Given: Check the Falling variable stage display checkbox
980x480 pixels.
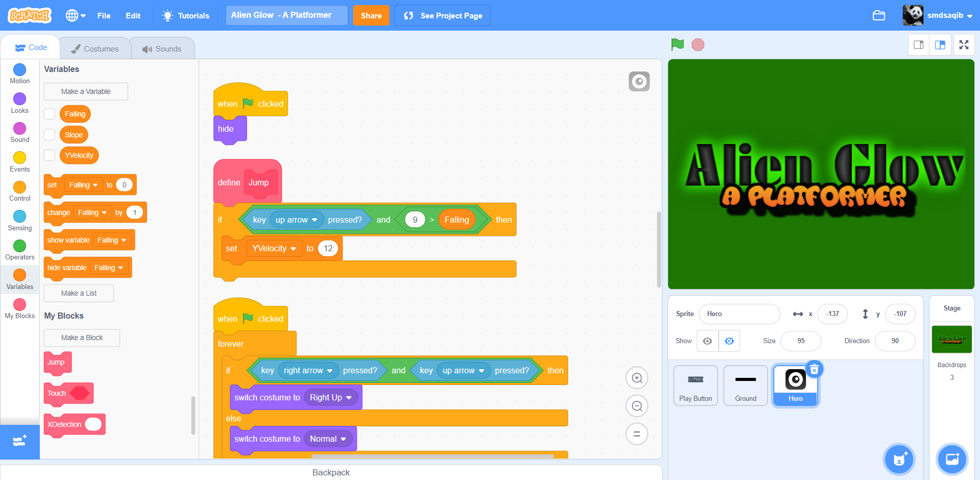Looking at the screenshot, I should 49,113.
